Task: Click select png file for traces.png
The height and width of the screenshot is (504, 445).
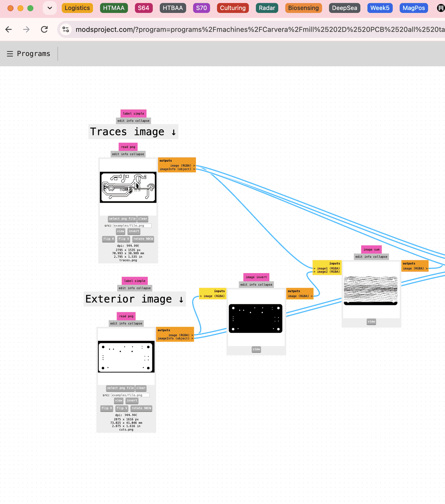Action: click(x=122, y=219)
